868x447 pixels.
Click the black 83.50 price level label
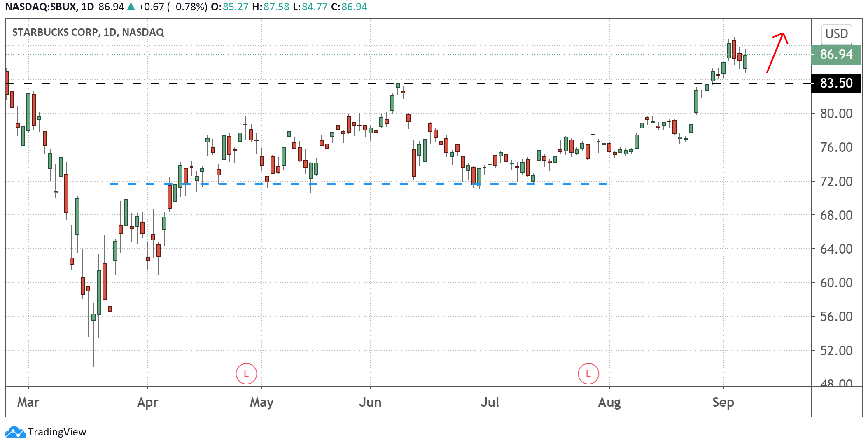(x=836, y=83)
